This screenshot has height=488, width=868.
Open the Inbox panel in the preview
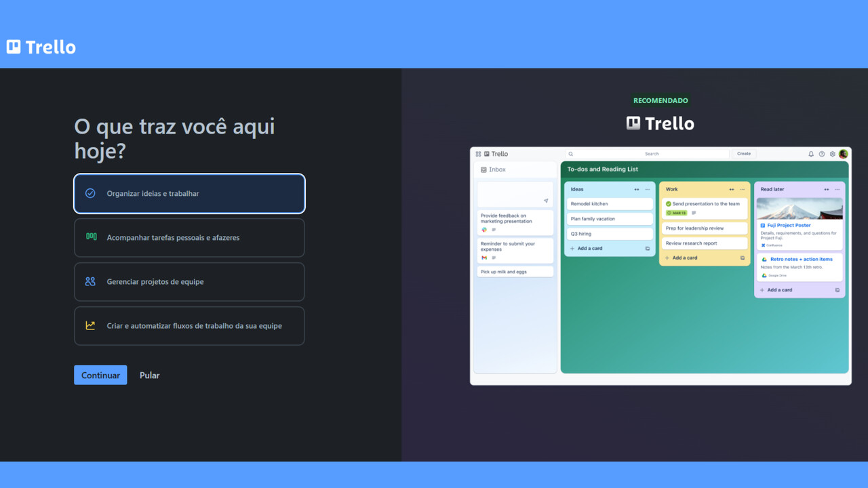click(x=498, y=169)
